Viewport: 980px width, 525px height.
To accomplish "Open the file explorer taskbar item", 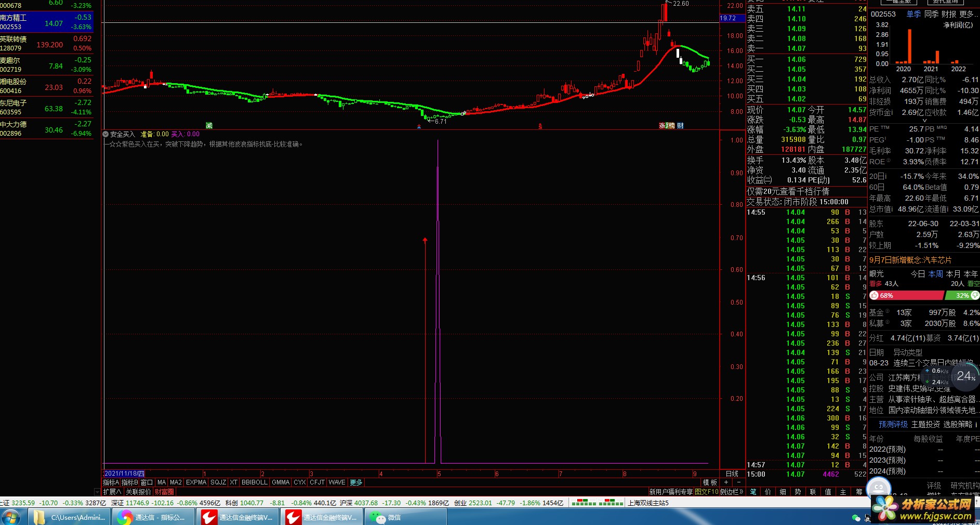I will pos(69,517).
